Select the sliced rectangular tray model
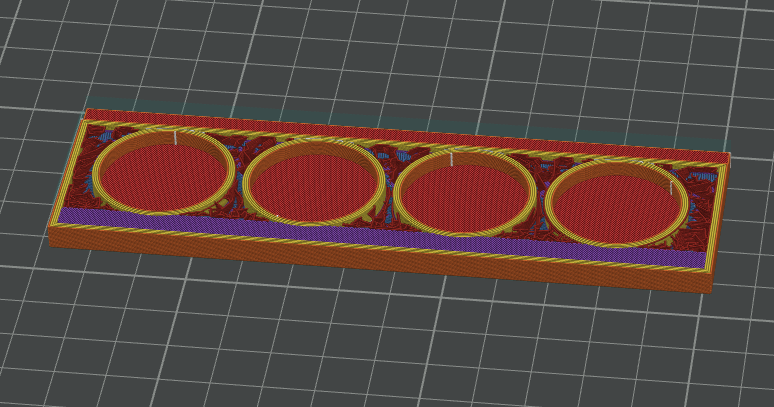This screenshot has height=407, width=774. tap(389, 200)
